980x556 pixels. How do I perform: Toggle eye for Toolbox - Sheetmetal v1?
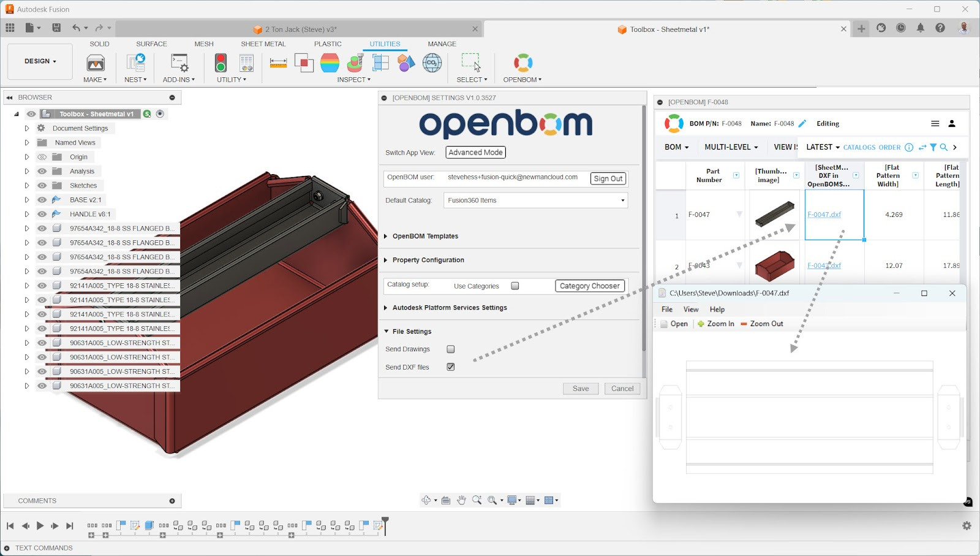pos(31,114)
